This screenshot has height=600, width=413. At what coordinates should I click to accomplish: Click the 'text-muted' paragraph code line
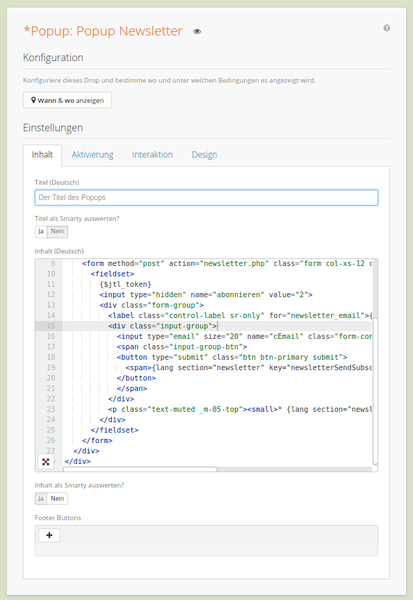pyautogui.click(x=240, y=409)
